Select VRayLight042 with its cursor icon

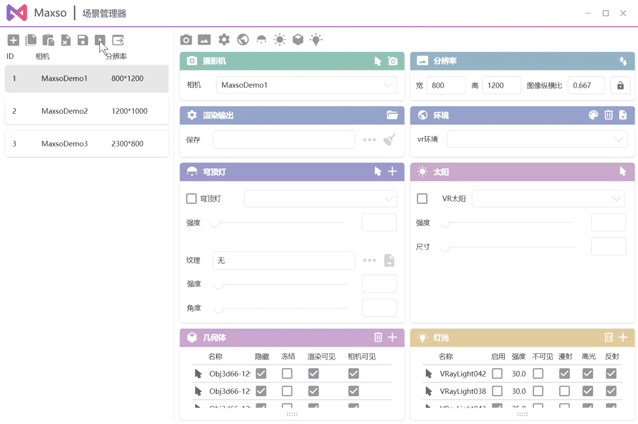428,374
